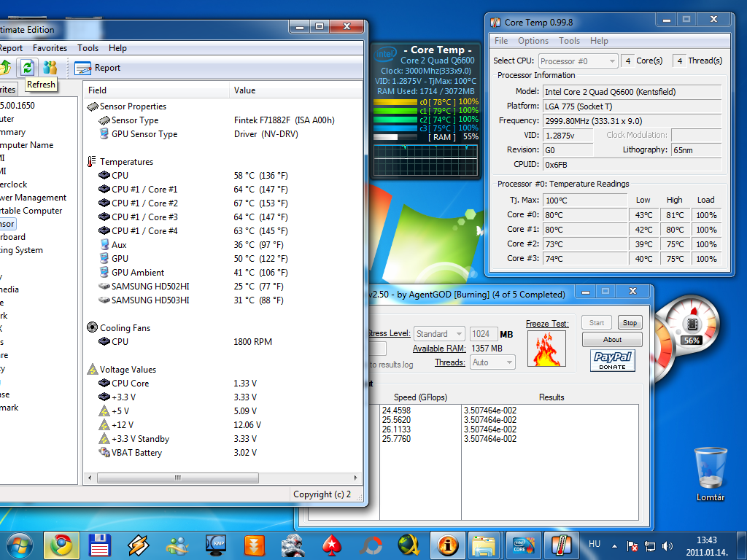Select Overclock item in Everest's tree
The width and height of the screenshot is (747, 560).
(x=13, y=184)
